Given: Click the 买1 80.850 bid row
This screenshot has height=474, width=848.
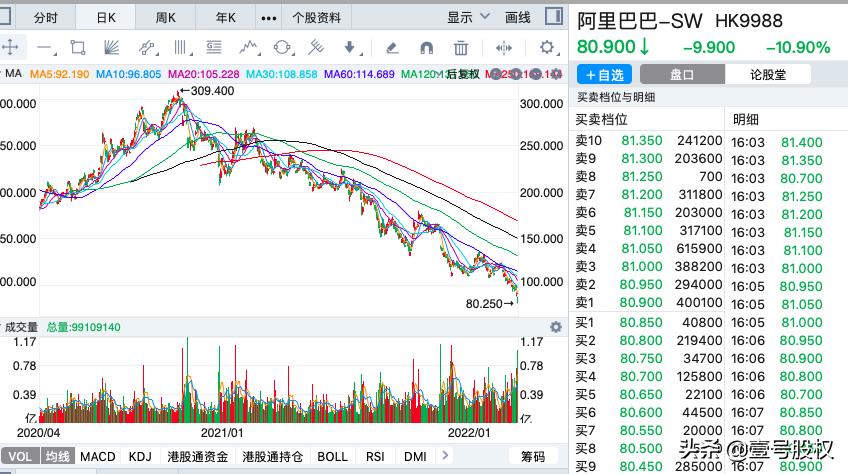Looking at the screenshot, I should pyautogui.click(x=648, y=322).
